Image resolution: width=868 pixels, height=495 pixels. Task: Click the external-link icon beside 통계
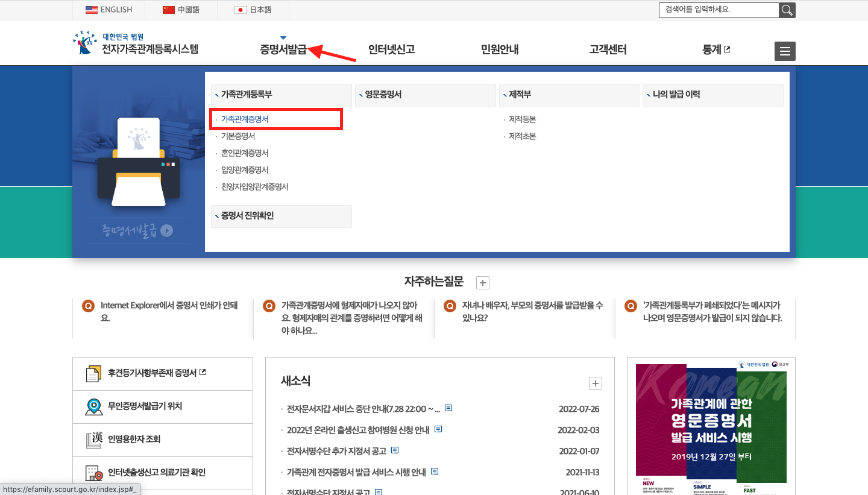click(726, 51)
